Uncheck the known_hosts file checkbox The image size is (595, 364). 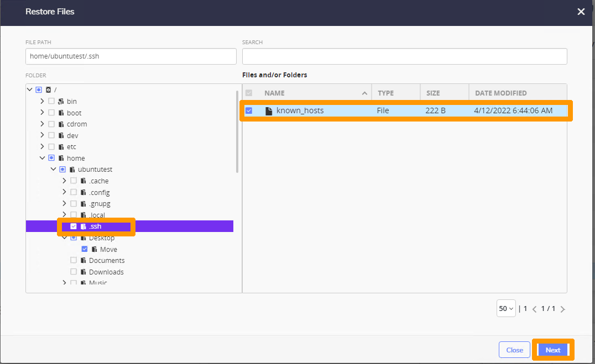coord(249,110)
